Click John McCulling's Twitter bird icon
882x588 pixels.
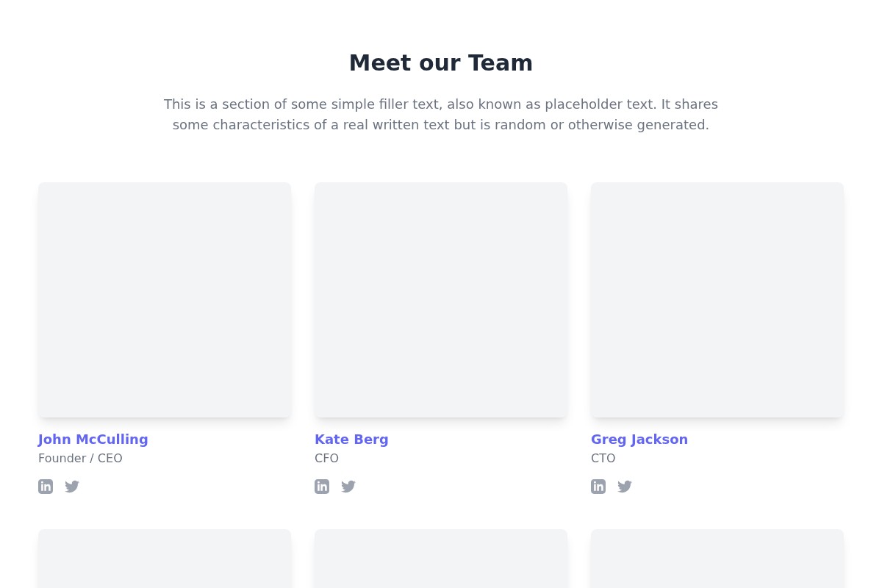pyautogui.click(x=72, y=486)
